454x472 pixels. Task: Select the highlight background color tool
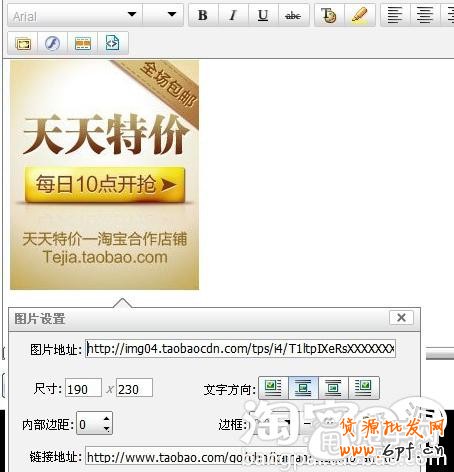point(360,15)
